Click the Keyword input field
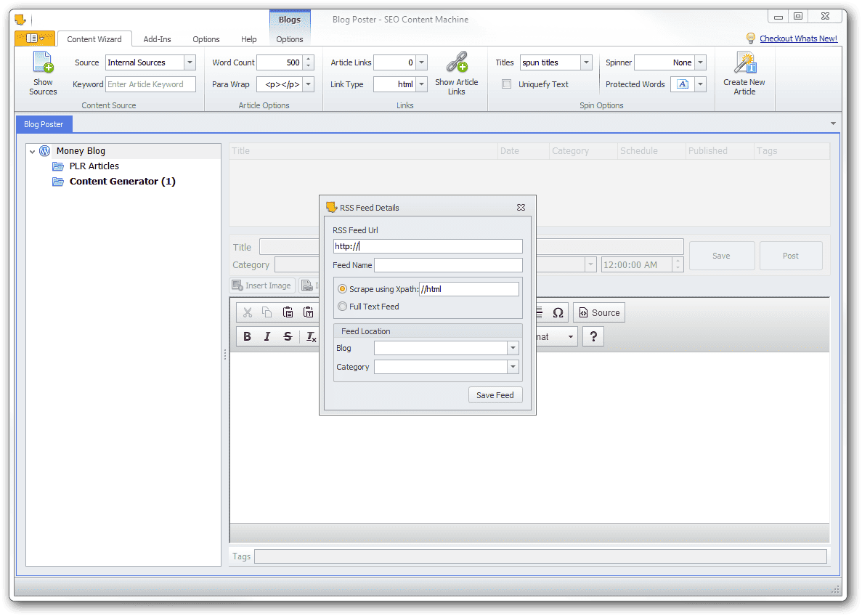The width and height of the screenshot is (862, 616). tap(150, 84)
